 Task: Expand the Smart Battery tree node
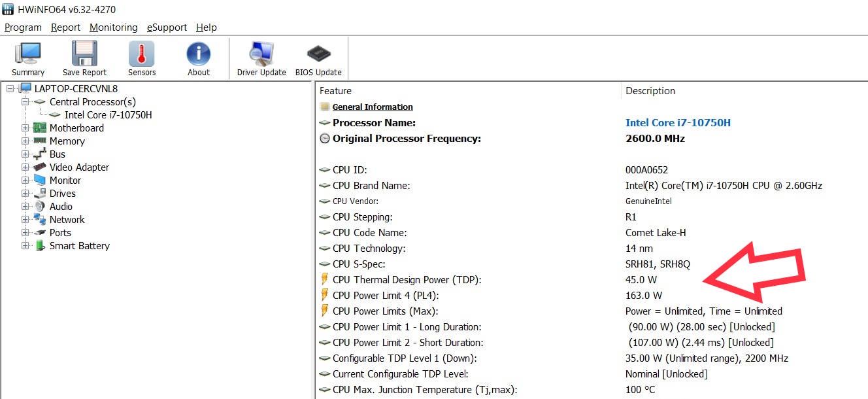tap(25, 245)
